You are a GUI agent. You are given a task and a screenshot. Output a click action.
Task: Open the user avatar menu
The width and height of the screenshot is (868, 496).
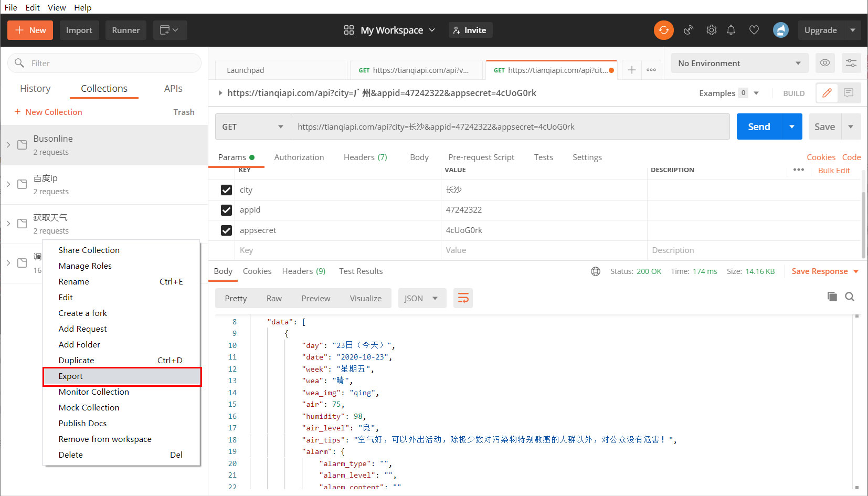coord(780,30)
